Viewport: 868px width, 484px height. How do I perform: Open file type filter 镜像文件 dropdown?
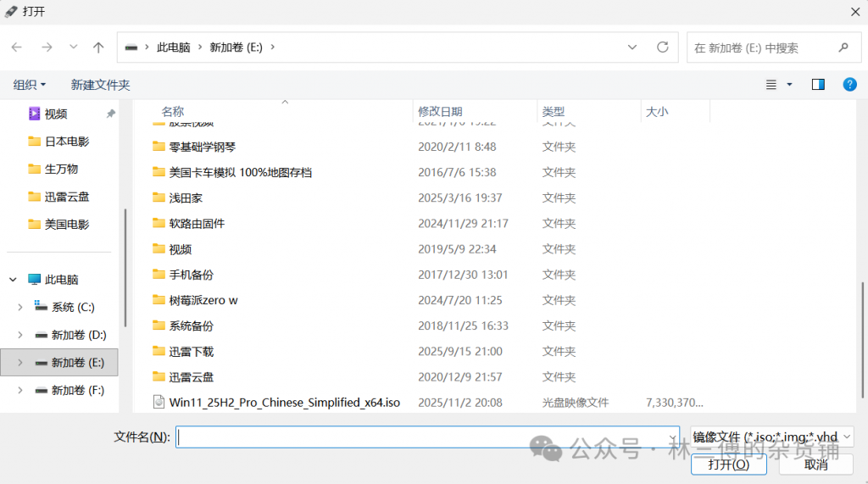coord(771,437)
